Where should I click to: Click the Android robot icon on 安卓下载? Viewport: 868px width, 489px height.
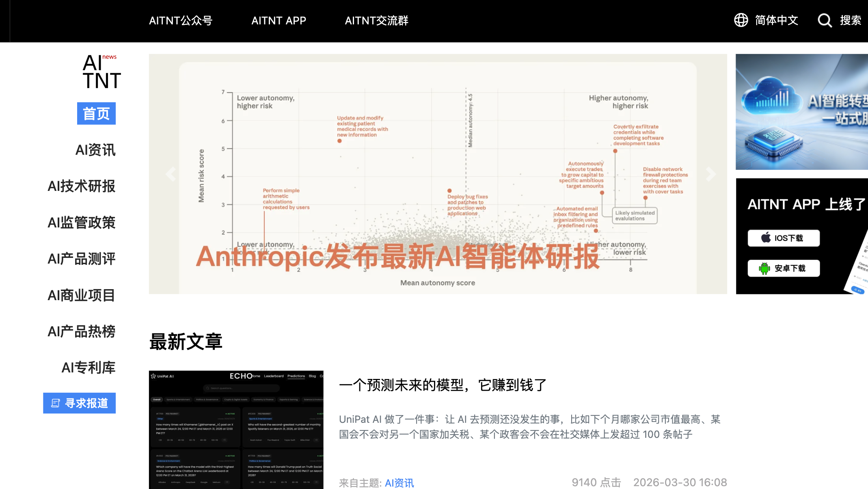click(764, 268)
